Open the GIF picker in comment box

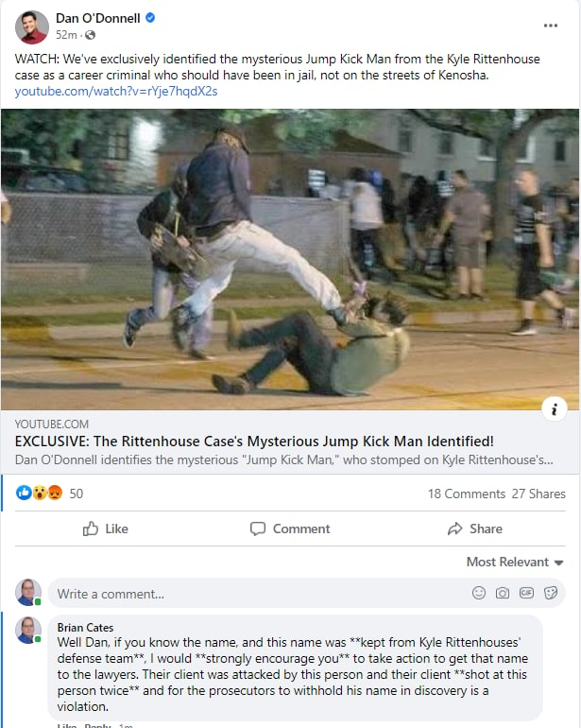tap(526, 593)
